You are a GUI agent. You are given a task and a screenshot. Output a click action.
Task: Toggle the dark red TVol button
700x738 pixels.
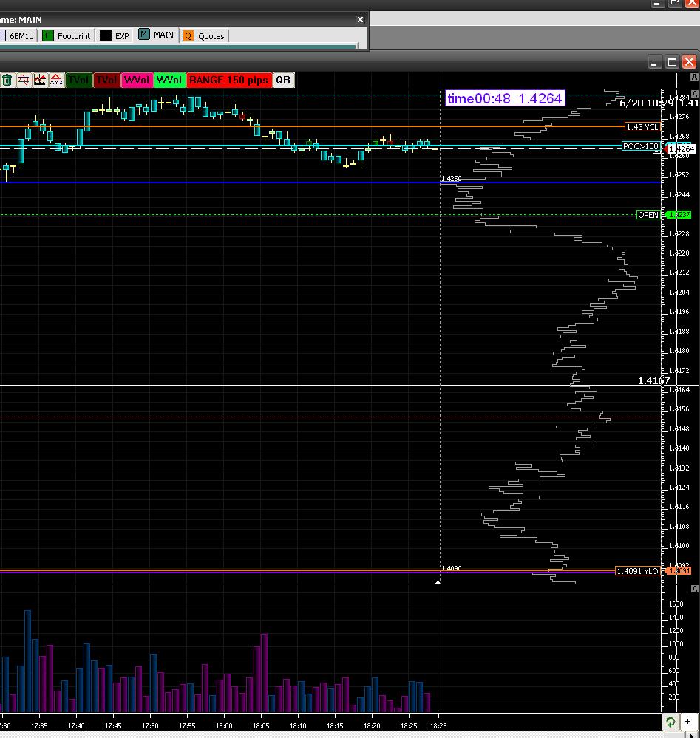pyautogui.click(x=106, y=80)
